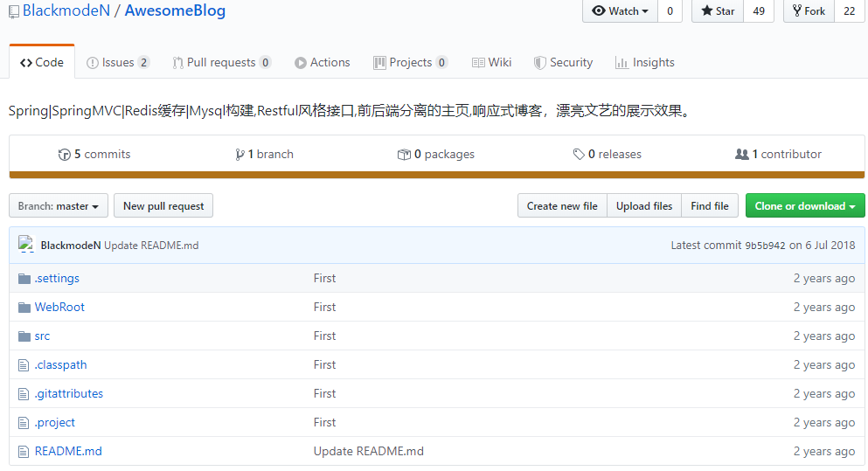Open the .classpath file
The image size is (868, 471).
coord(61,365)
